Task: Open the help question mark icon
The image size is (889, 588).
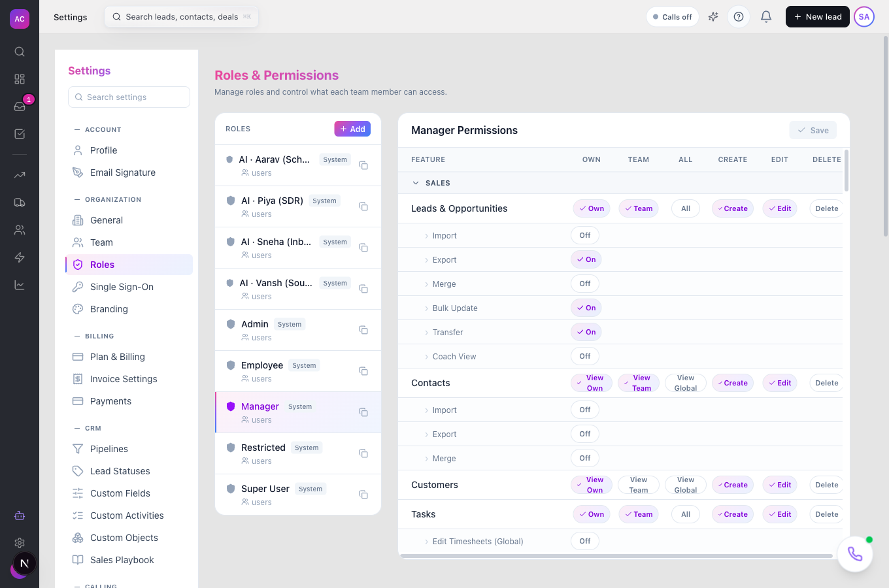Action: 739,17
